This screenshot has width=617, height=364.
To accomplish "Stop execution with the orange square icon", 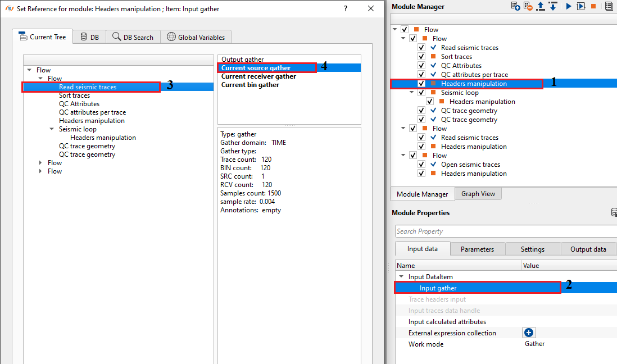I will (593, 6).
